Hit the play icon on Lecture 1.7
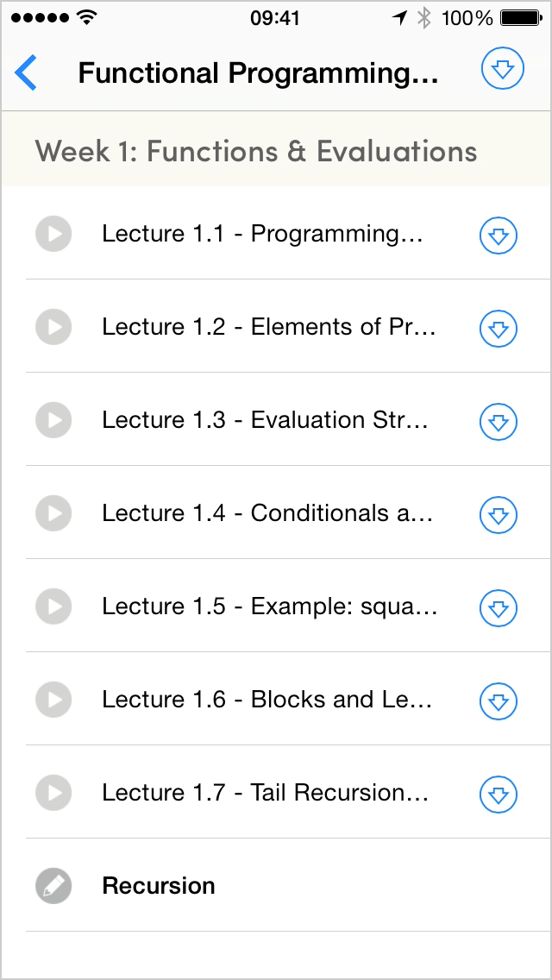The height and width of the screenshot is (980, 552). (53, 793)
